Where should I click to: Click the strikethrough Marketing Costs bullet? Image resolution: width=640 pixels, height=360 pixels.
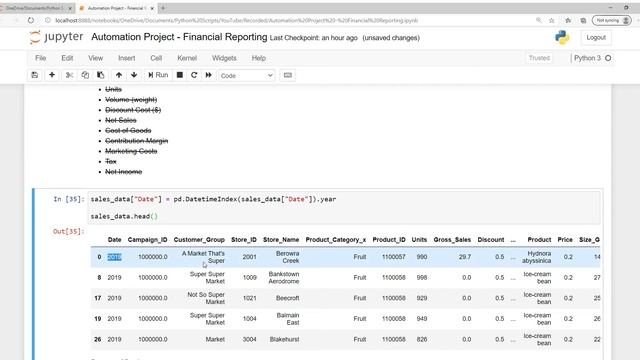point(131,151)
